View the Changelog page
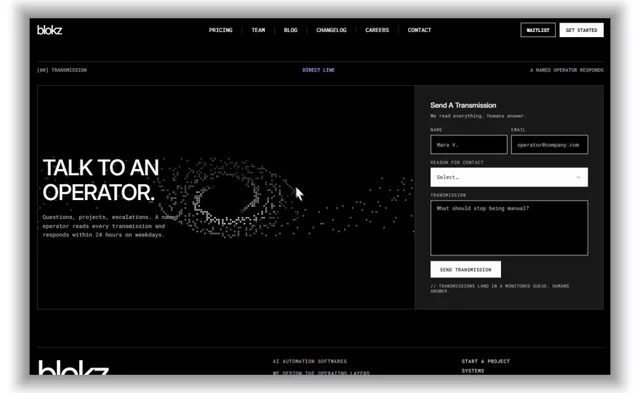Screen dimensions: 640x393 (x=331, y=30)
